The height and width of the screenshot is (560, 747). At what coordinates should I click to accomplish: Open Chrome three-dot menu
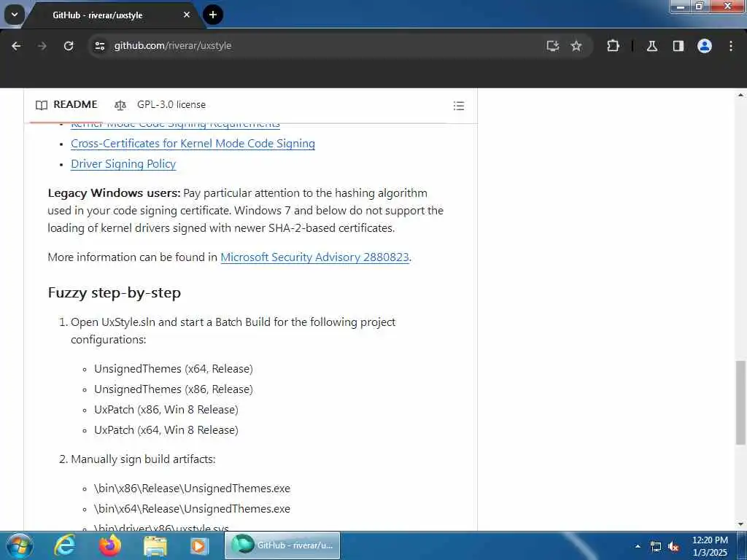click(731, 46)
